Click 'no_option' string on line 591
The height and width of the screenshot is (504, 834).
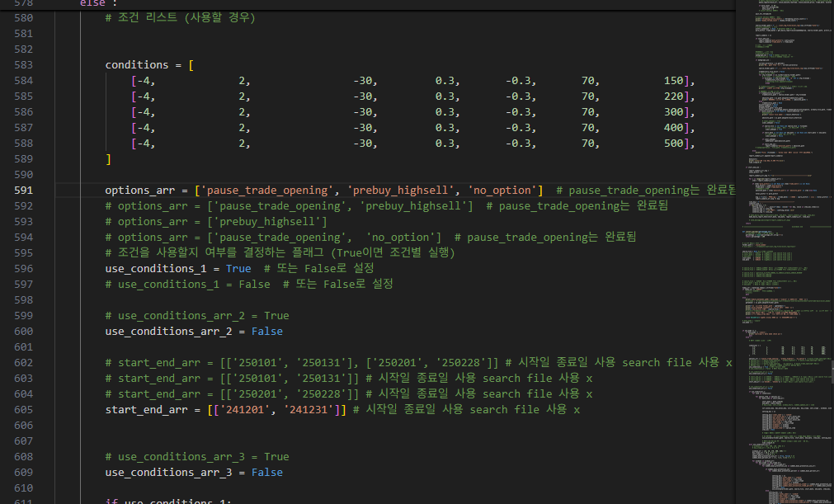coord(502,191)
